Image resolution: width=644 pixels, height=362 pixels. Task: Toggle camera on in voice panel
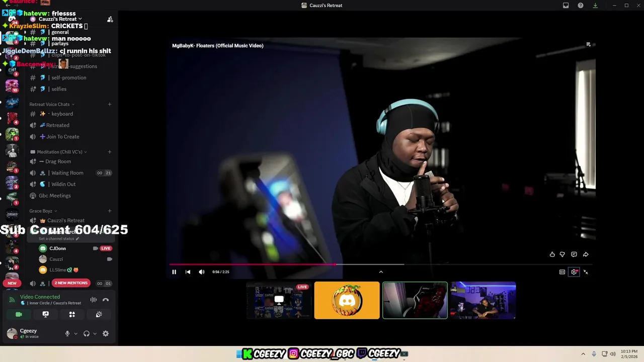pyautogui.click(x=19, y=314)
